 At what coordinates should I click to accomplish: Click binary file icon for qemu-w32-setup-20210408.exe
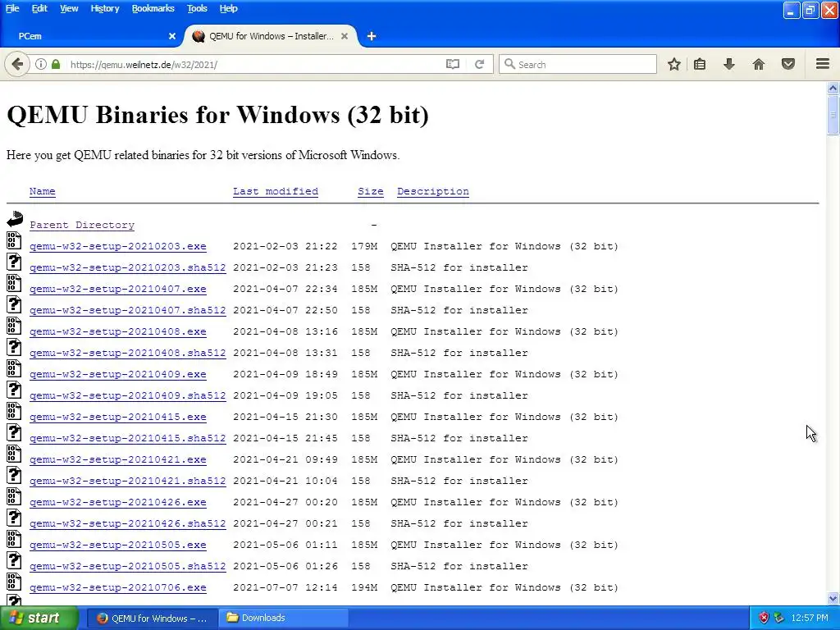tap(14, 326)
